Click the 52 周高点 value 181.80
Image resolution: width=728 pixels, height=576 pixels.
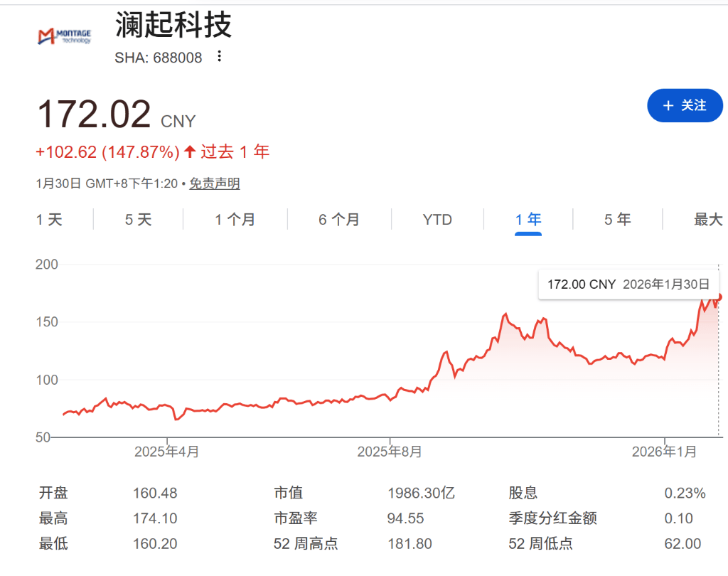point(409,544)
